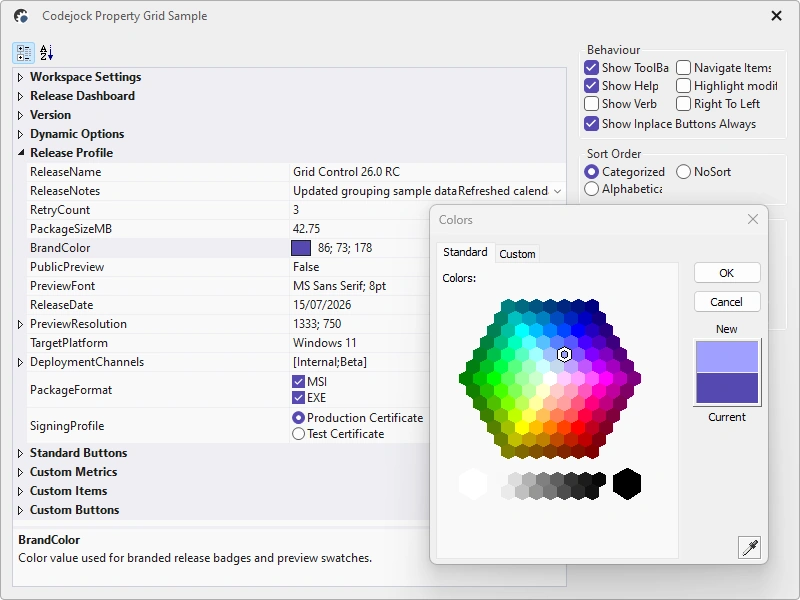The width and height of the screenshot is (800, 600).
Task: Select the PreviewFont property row
Action: pos(228,286)
